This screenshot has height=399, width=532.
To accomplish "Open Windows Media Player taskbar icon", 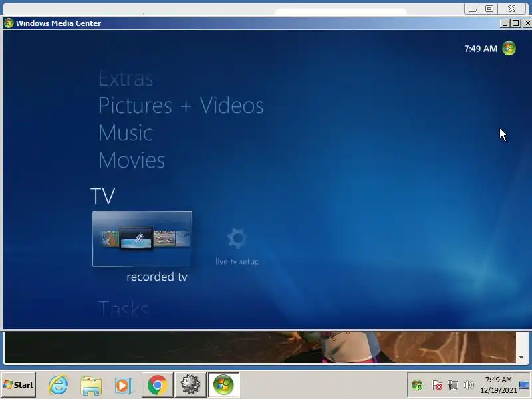I will (123, 386).
